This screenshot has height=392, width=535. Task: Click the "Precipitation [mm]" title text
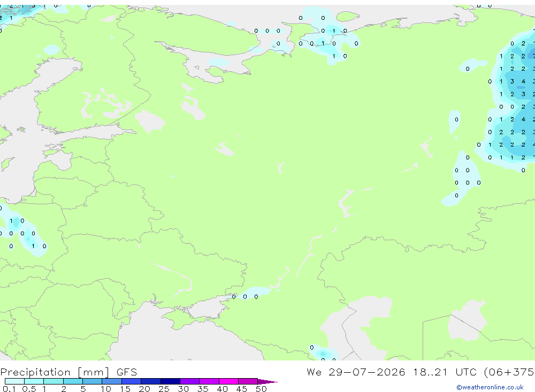(x=55, y=372)
